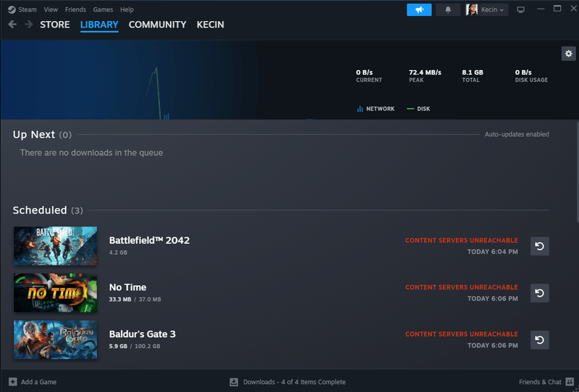Open the Kecin account dropdown
Viewport: 579px width, 392px height.
tap(493, 9)
